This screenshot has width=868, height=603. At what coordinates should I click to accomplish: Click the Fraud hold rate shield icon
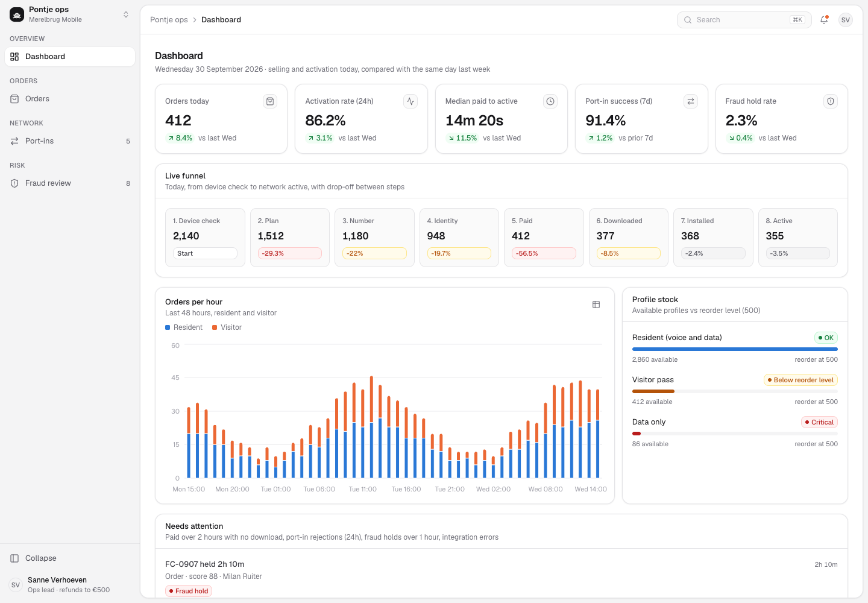pos(831,101)
